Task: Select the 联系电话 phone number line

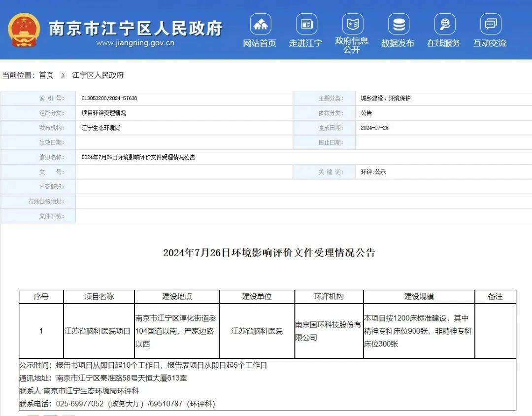Action: point(117,404)
